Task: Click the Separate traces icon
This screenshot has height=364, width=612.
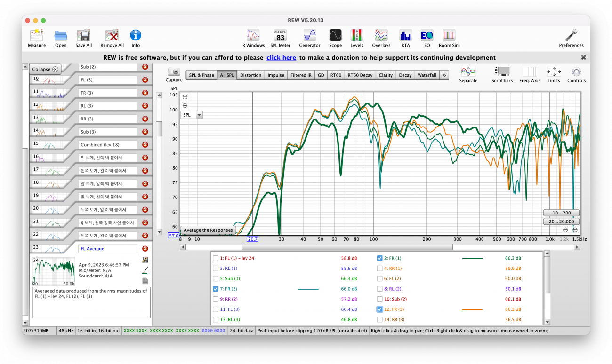Action: [x=468, y=71]
